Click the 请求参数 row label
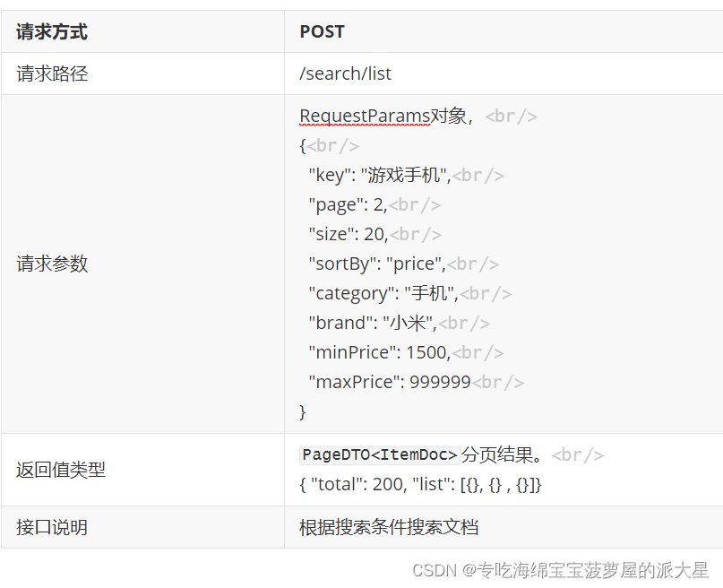The image size is (723, 588). (52, 264)
